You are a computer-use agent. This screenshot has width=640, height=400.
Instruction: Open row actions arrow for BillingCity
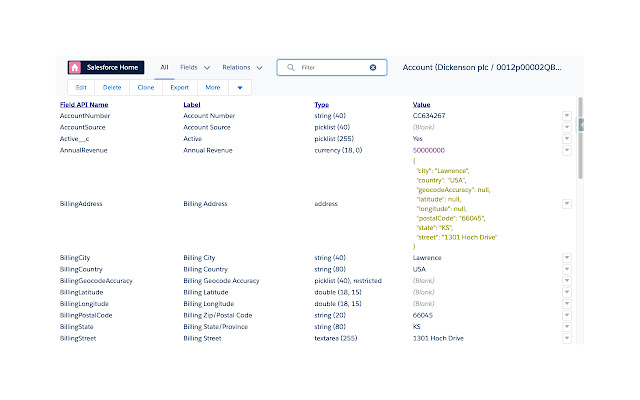pyautogui.click(x=567, y=258)
